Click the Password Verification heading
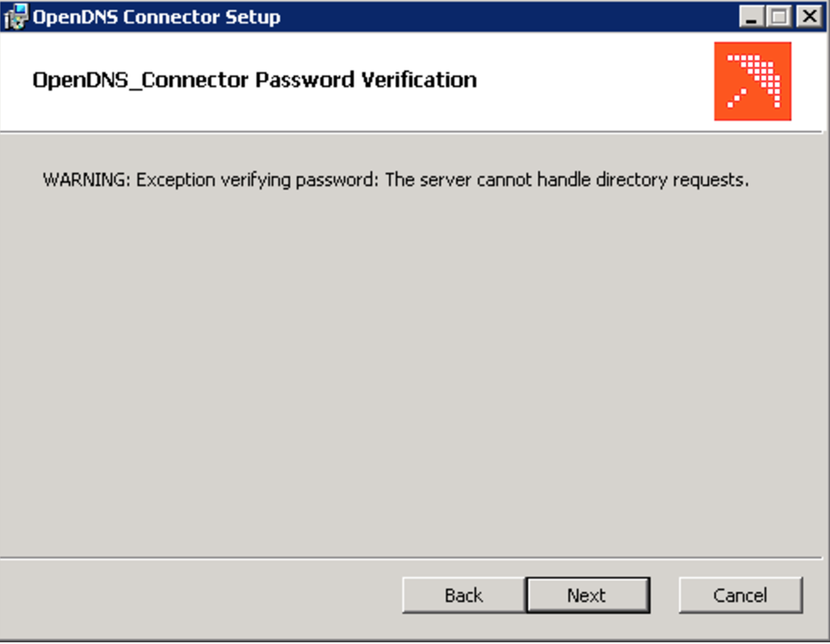 pos(255,80)
